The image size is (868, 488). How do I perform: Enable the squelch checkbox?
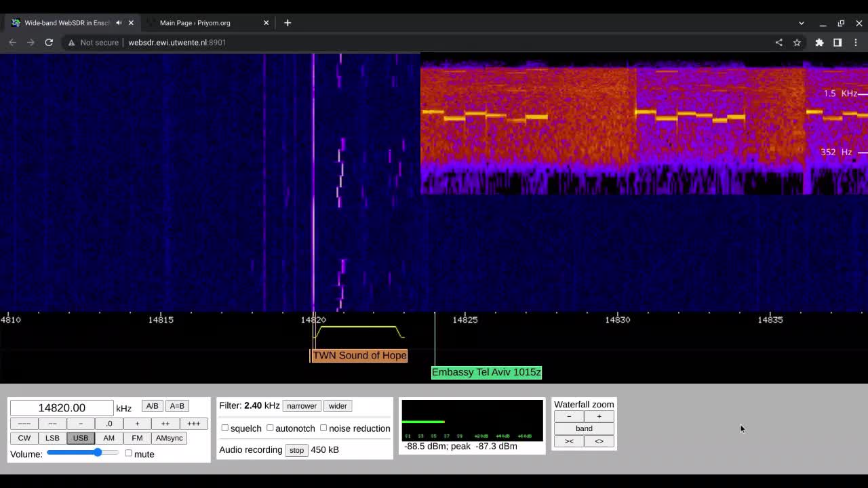click(225, 428)
